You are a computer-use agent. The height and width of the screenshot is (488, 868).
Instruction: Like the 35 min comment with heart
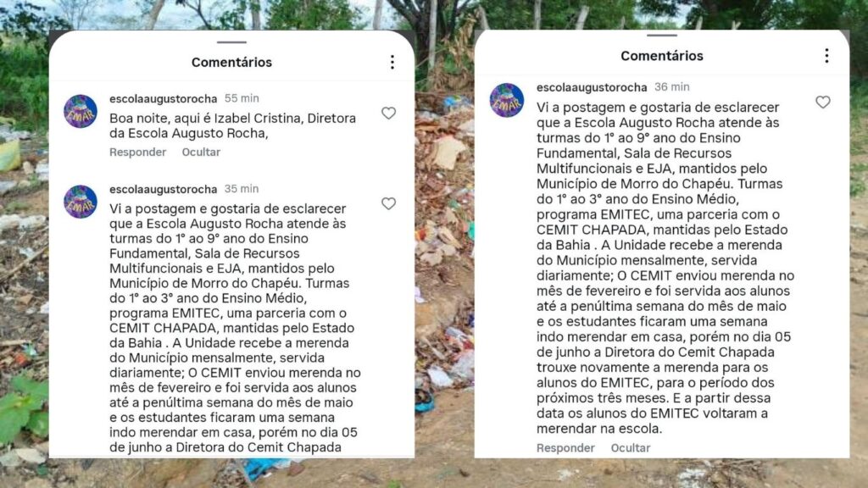pyautogui.click(x=388, y=203)
